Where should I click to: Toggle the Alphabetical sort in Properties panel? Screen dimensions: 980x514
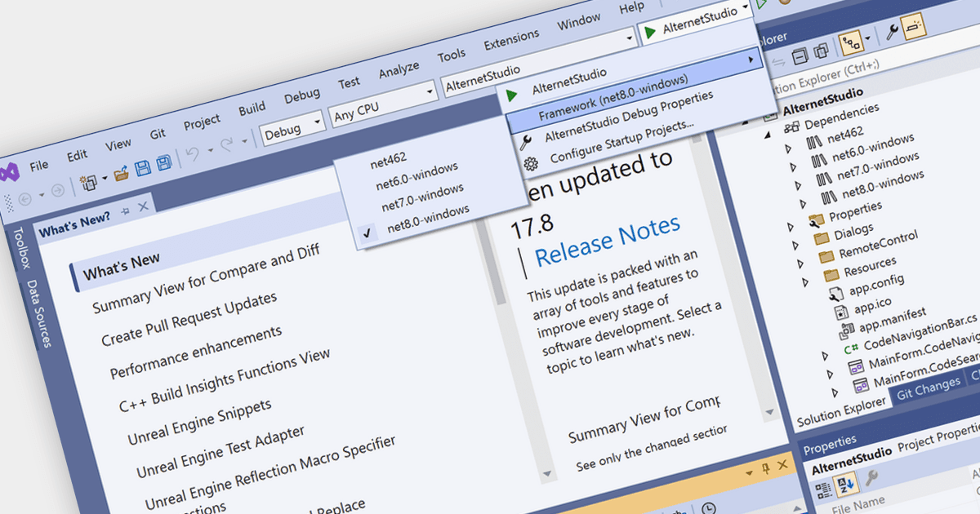(x=846, y=484)
